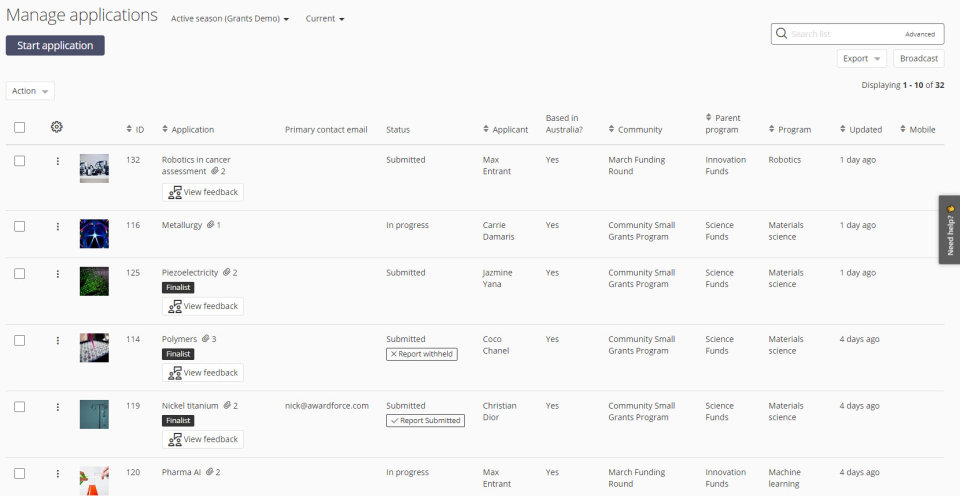Viewport: 960px width, 496px height.
Task: Open the Current filter menu
Action: [325, 19]
